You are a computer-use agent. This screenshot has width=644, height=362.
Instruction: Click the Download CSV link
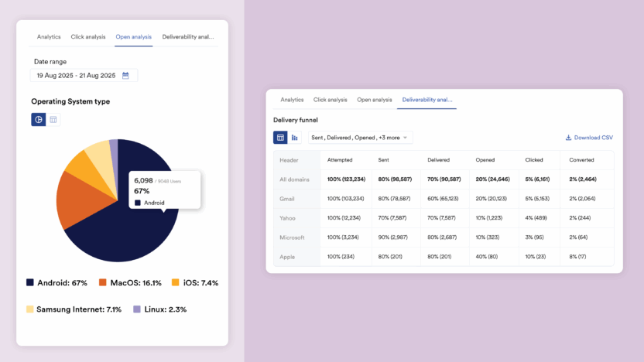[x=593, y=138]
